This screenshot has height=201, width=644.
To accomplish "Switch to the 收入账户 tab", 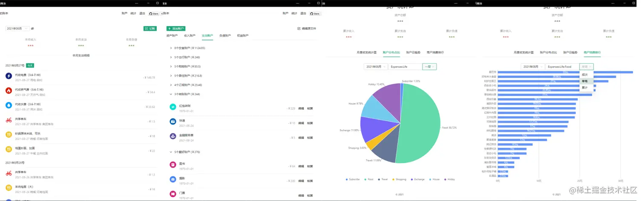I will (x=190, y=36).
